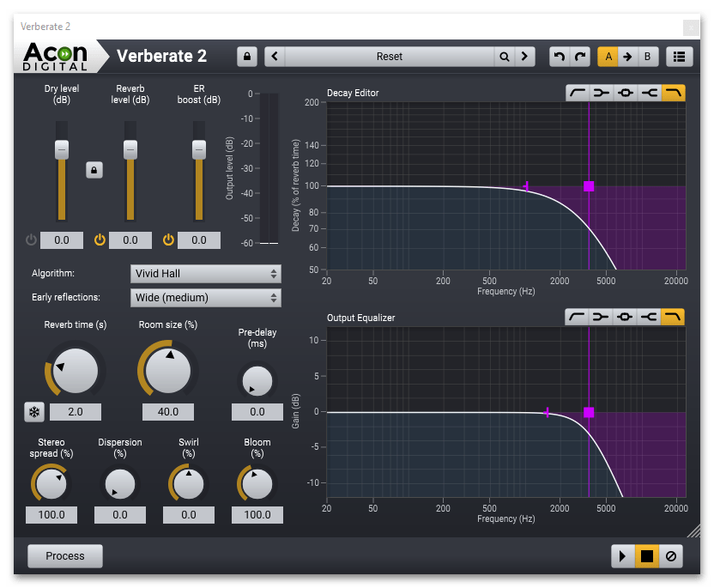Switch to the B settings slot
The width and height of the screenshot is (714, 588).
pos(647,57)
